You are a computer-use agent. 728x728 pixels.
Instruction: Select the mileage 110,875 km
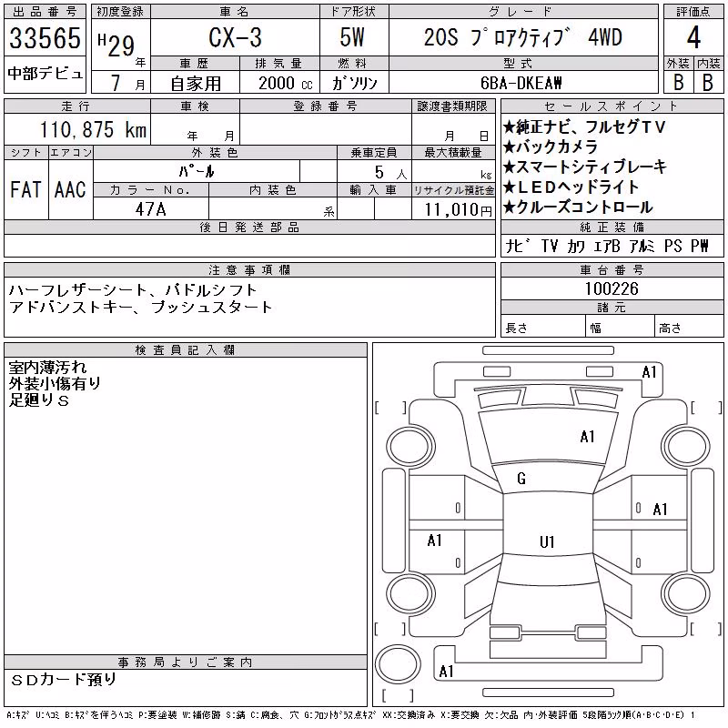[93, 129]
